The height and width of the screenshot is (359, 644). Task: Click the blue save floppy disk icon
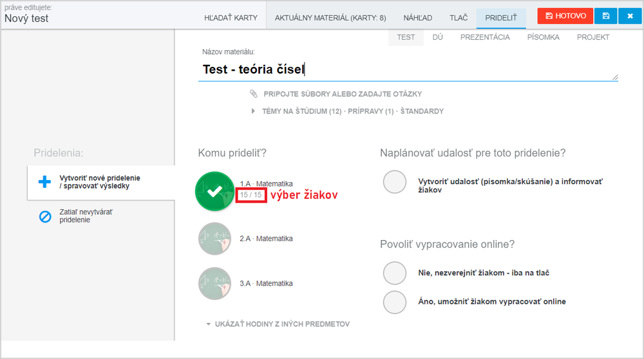coord(606,16)
